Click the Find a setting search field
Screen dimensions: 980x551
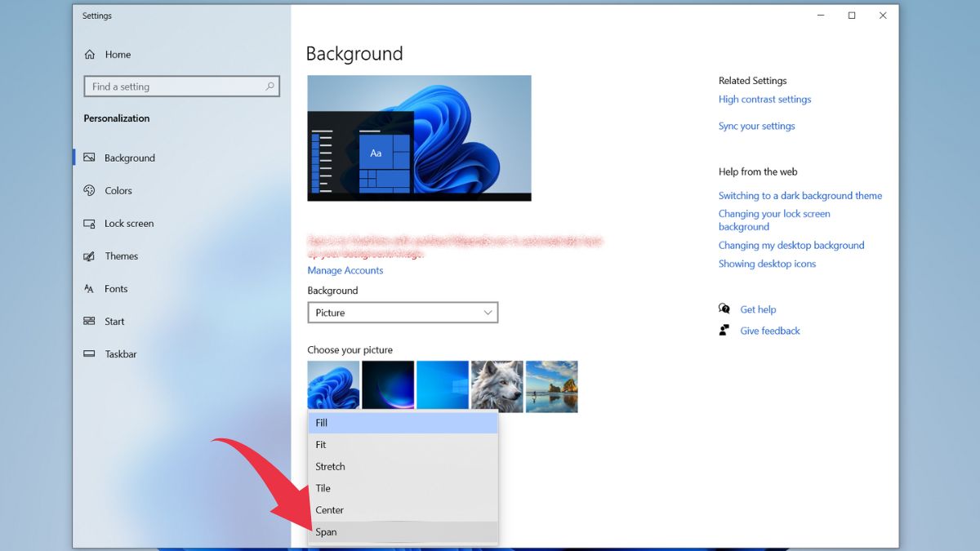173,87
